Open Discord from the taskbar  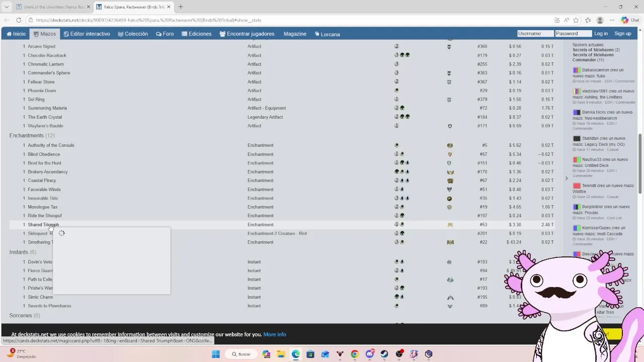click(370, 354)
